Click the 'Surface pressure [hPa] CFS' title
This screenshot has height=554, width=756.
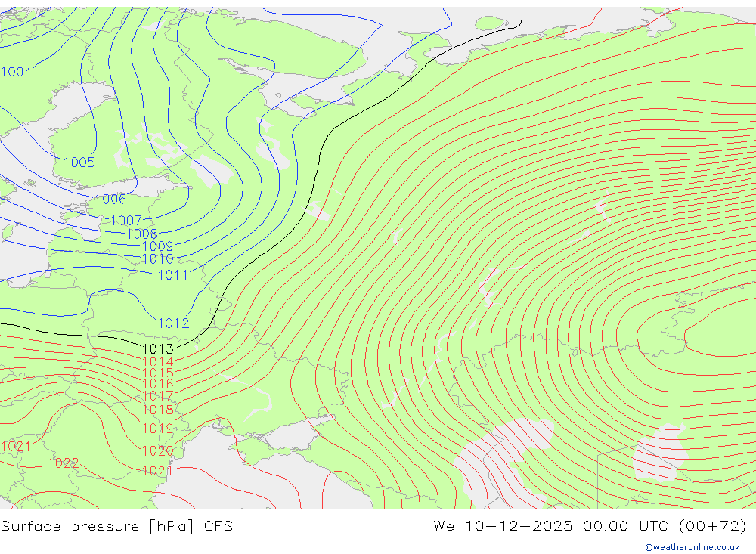coord(116,526)
